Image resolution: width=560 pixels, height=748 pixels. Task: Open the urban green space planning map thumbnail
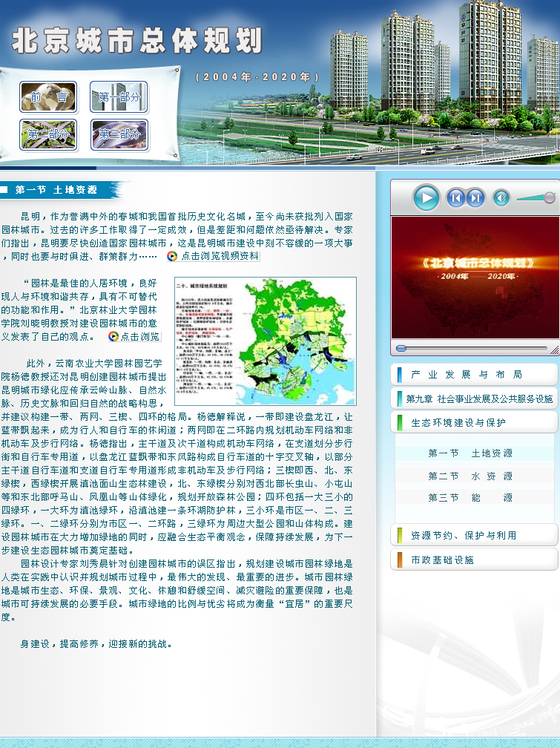click(x=265, y=341)
